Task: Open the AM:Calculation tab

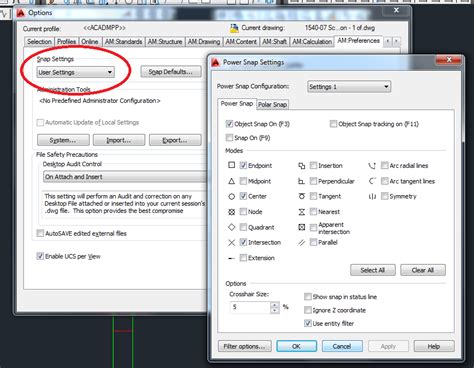Action: 312,42
